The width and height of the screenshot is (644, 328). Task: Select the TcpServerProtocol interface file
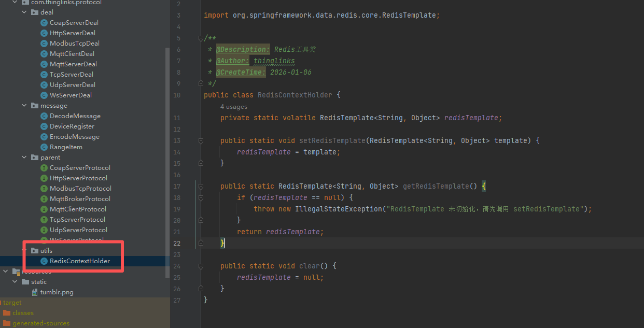click(78, 220)
